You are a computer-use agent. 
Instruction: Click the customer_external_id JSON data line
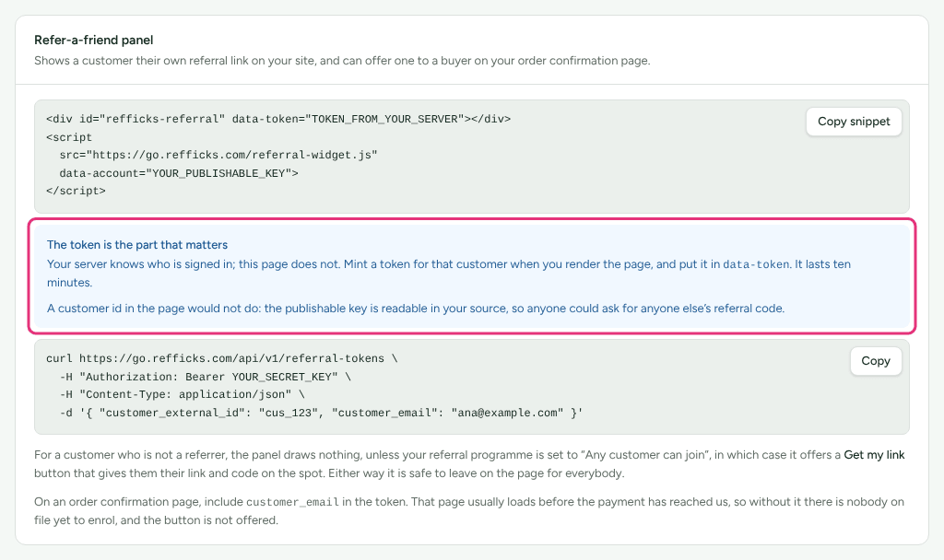321,414
